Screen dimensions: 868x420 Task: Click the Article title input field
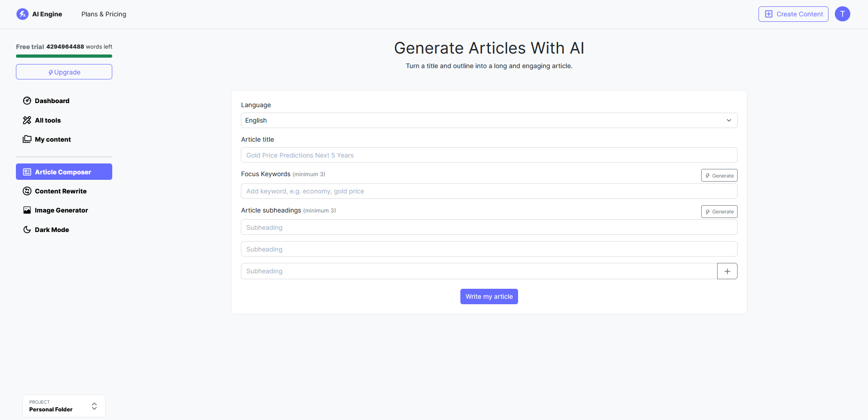click(489, 155)
